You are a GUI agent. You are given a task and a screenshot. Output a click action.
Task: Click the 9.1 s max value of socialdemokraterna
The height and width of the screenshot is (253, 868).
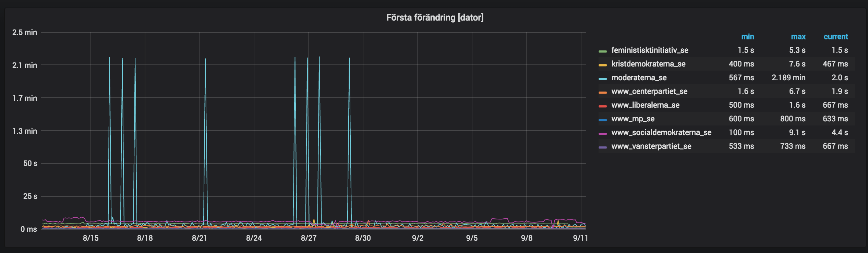pyautogui.click(x=797, y=133)
